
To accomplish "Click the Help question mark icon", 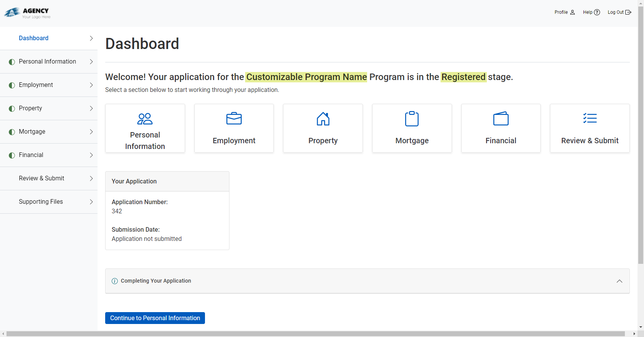I will pyautogui.click(x=597, y=12).
